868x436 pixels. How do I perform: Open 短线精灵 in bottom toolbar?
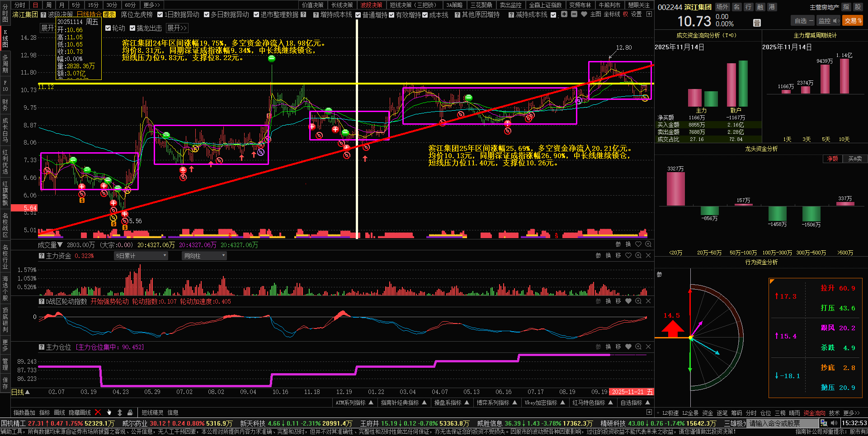point(152,413)
